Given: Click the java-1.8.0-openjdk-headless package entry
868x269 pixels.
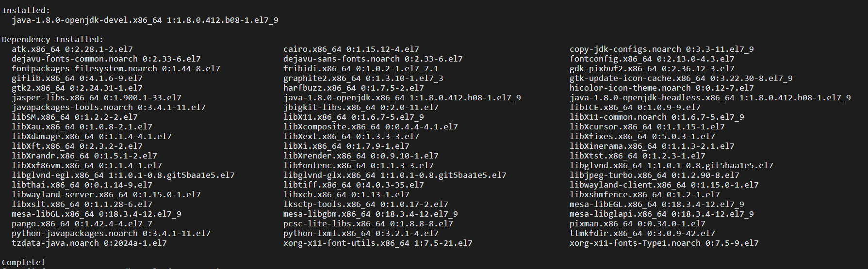Looking at the screenshot, I should point(710,97).
